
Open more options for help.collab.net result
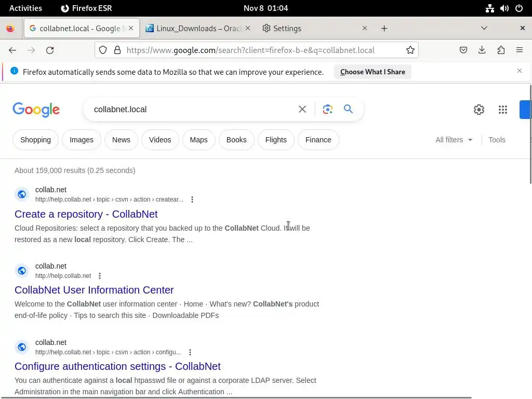click(x=99, y=276)
